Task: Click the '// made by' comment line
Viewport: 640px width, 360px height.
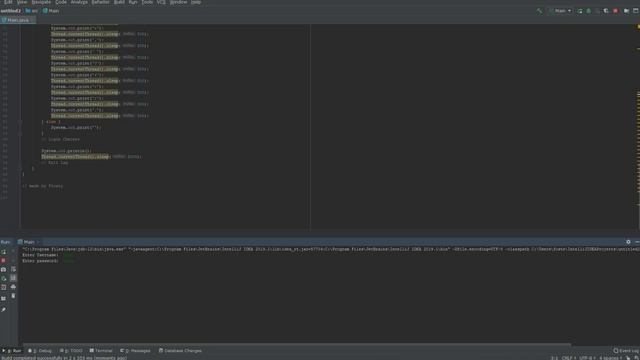Action: coord(42,186)
